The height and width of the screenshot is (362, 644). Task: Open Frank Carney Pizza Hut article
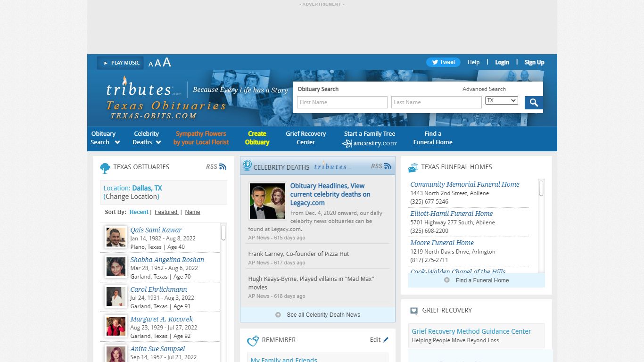(x=298, y=254)
